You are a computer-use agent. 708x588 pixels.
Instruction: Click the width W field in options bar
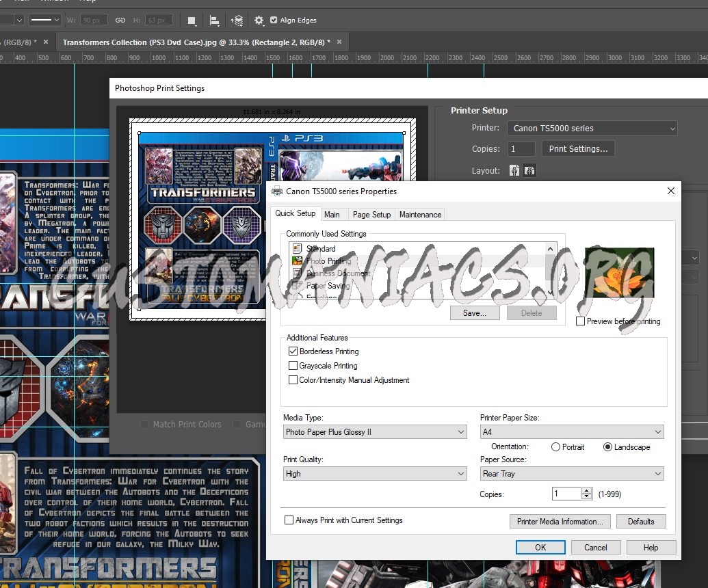point(94,20)
